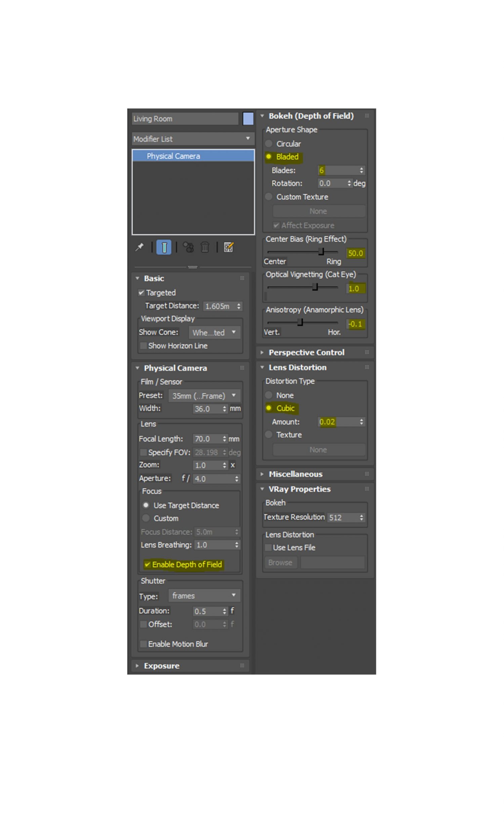The width and height of the screenshot is (504, 822).
Task: Toggle the Show End Result icon
Action: coord(164,247)
